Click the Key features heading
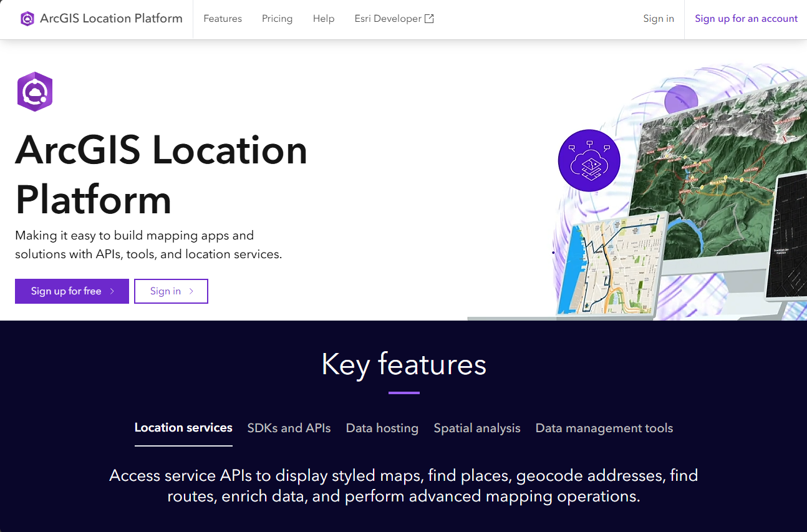The height and width of the screenshot is (532, 807). (403, 364)
